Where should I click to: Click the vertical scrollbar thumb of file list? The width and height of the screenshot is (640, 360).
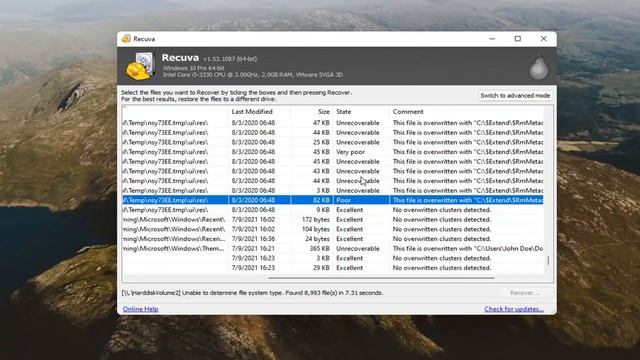click(548, 260)
